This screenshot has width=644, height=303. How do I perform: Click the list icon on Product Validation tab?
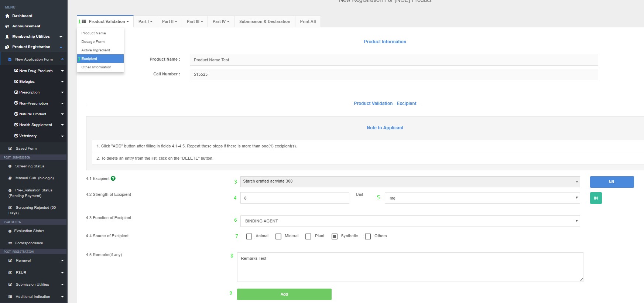(x=84, y=21)
